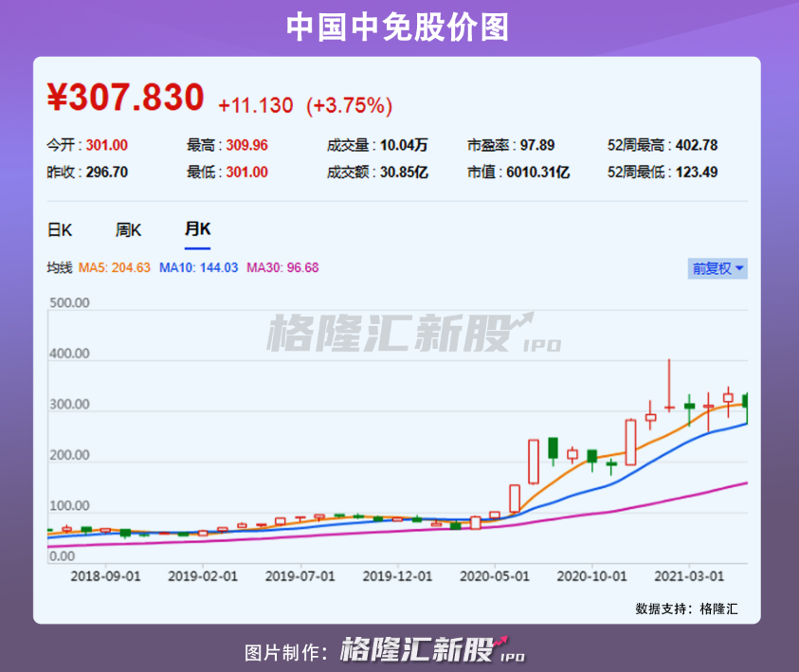Click the 格隆汇新股 IPO footer logo
This screenshot has height=672, width=799.
tap(432, 649)
